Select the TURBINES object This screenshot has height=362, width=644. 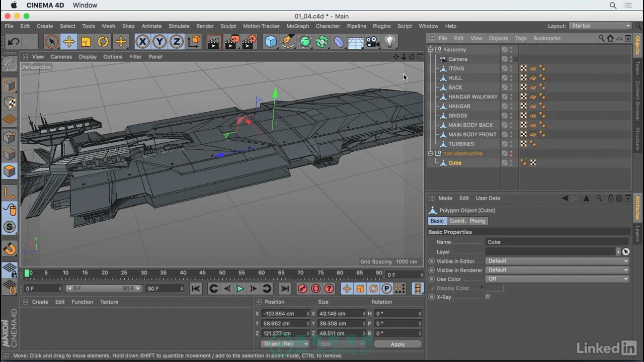461,144
